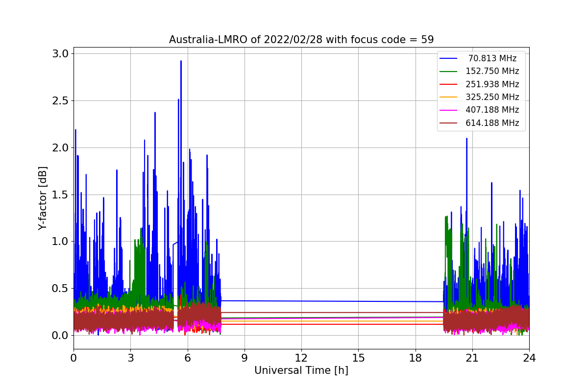The image size is (588, 392).
Task: Click the tallest blue peak near 2.9 dB
Action: pos(181,62)
